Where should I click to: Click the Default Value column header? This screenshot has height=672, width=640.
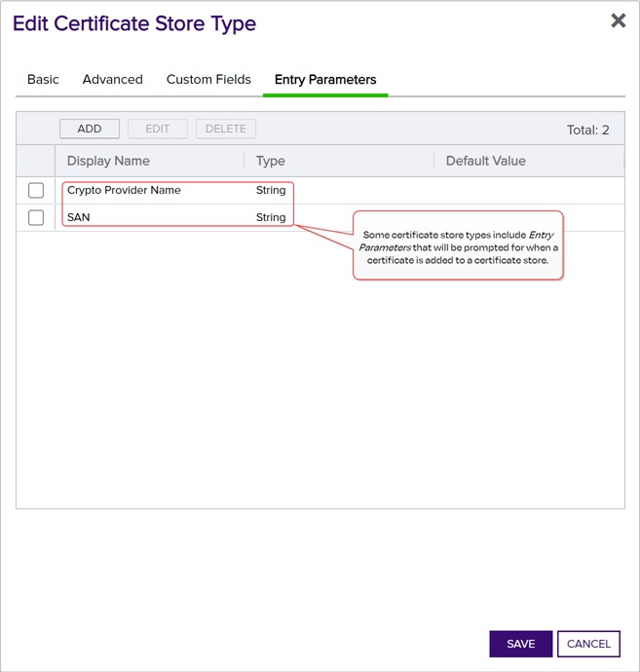[485, 161]
